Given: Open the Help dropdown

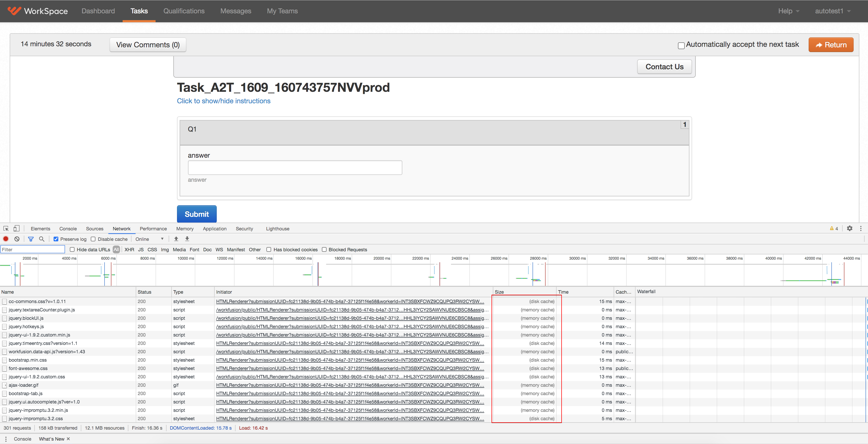Looking at the screenshot, I should 789,11.
